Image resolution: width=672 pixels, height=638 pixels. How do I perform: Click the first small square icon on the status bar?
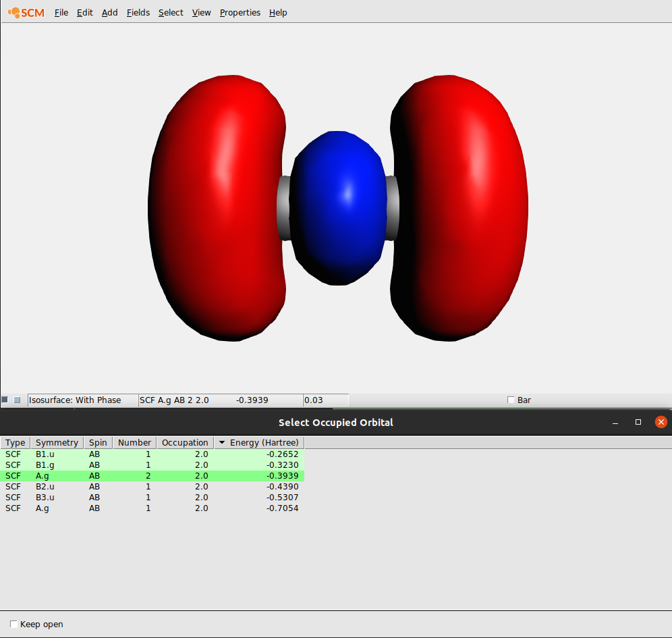5,400
